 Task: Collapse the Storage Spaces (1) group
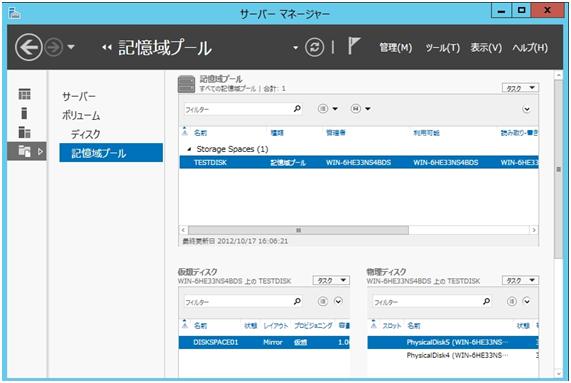click(x=189, y=149)
